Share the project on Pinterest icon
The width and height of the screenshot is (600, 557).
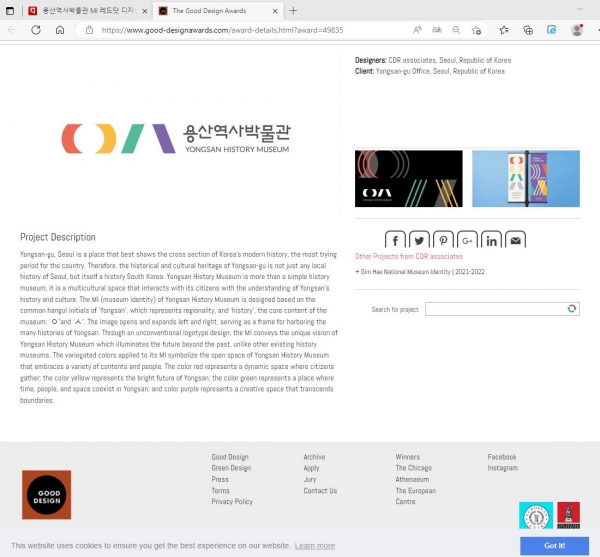click(443, 239)
